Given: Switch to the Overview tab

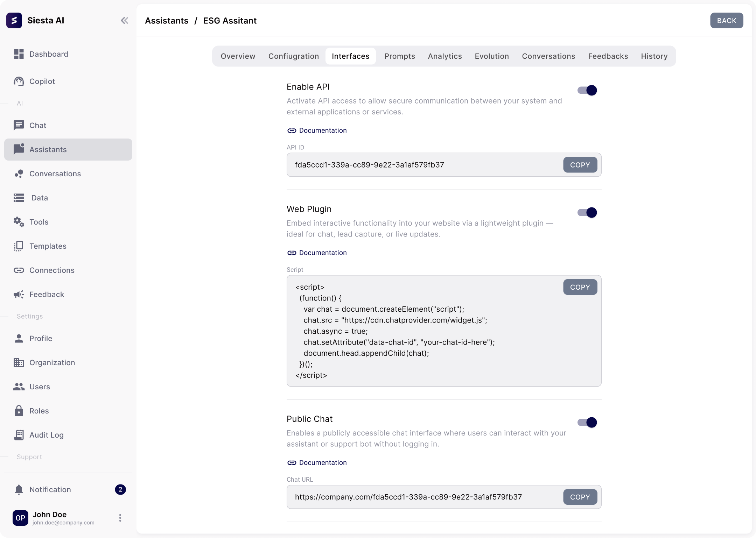Looking at the screenshot, I should (x=238, y=56).
